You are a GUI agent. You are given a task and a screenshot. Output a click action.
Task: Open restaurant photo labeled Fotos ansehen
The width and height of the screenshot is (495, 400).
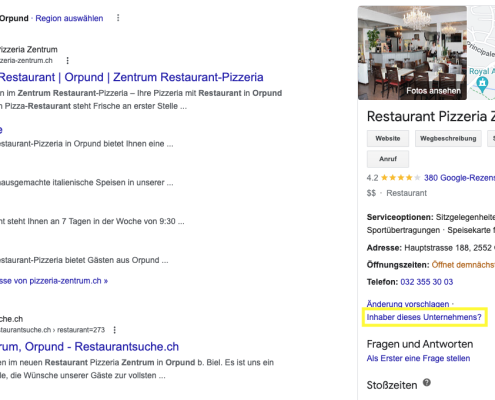click(412, 53)
